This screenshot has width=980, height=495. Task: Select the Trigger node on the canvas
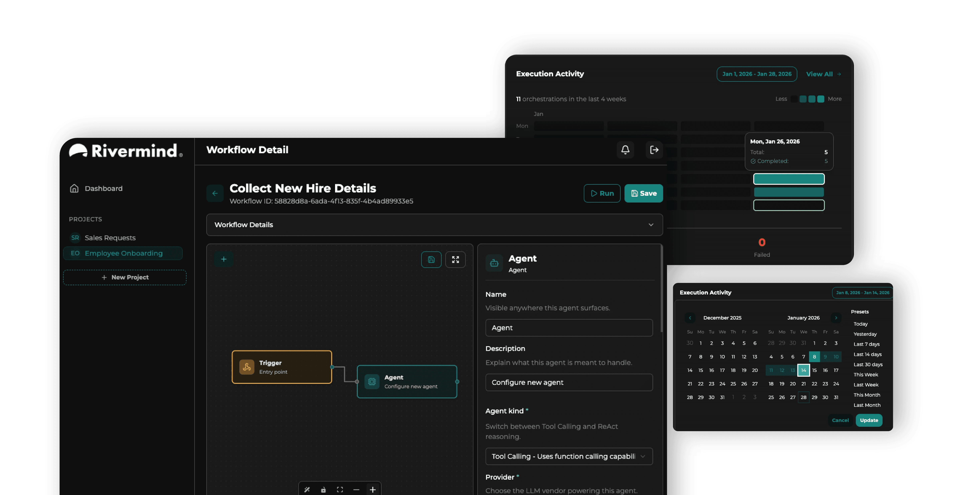click(x=282, y=367)
